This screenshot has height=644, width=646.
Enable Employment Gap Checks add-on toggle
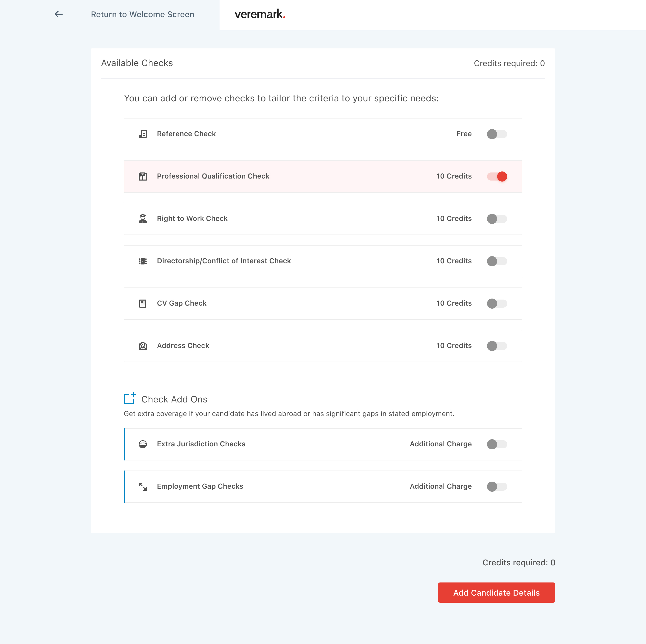tap(497, 487)
